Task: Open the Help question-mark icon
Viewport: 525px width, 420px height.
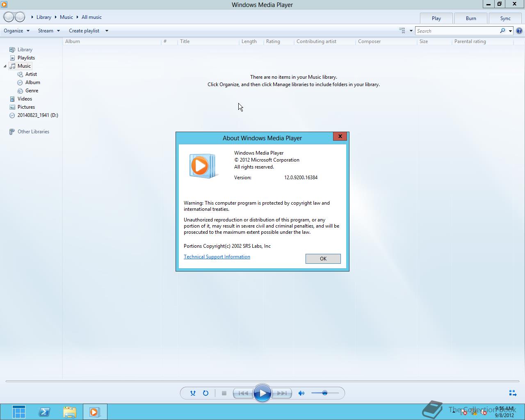Action: 519,31
